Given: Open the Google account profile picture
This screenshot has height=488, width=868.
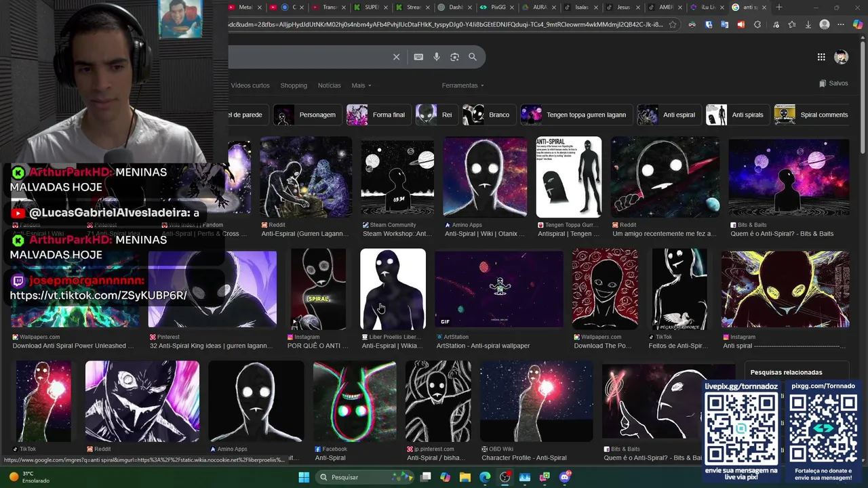Looking at the screenshot, I should click(x=842, y=57).
